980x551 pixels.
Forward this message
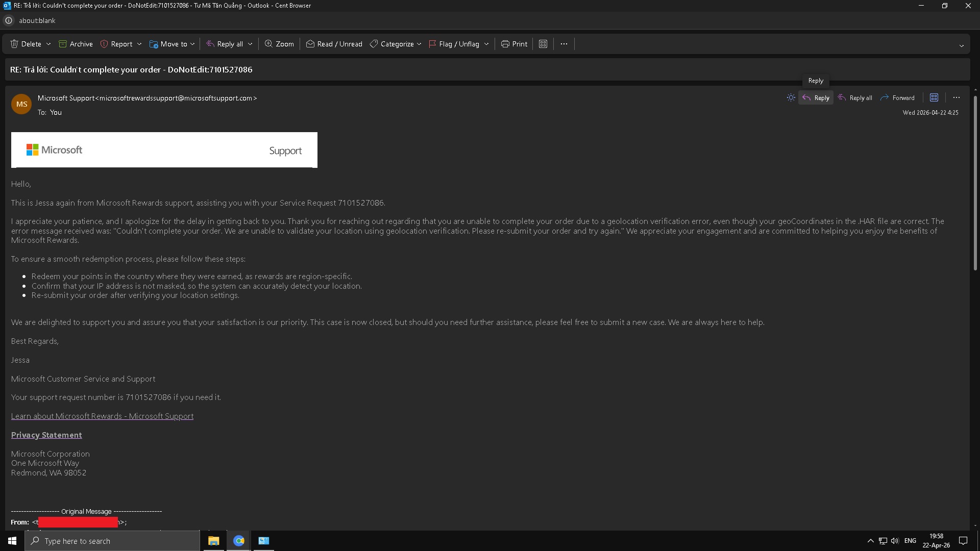(897, 97)
